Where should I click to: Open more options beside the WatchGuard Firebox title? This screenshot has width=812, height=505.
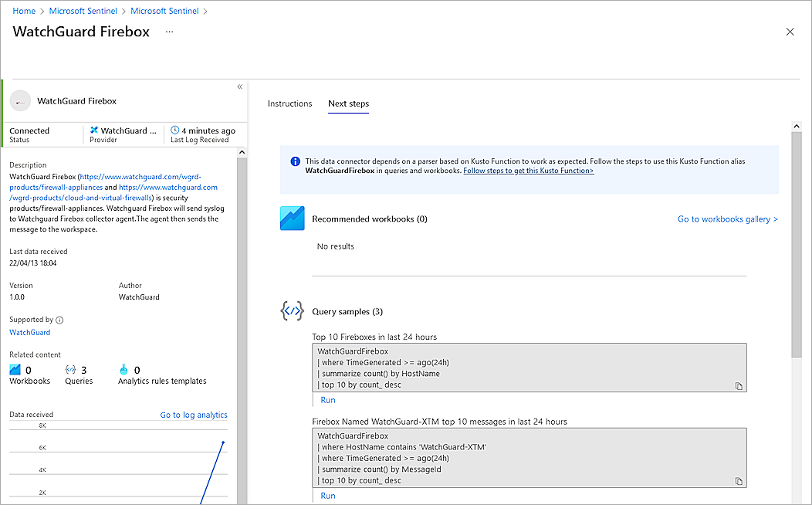coord(170,32)
